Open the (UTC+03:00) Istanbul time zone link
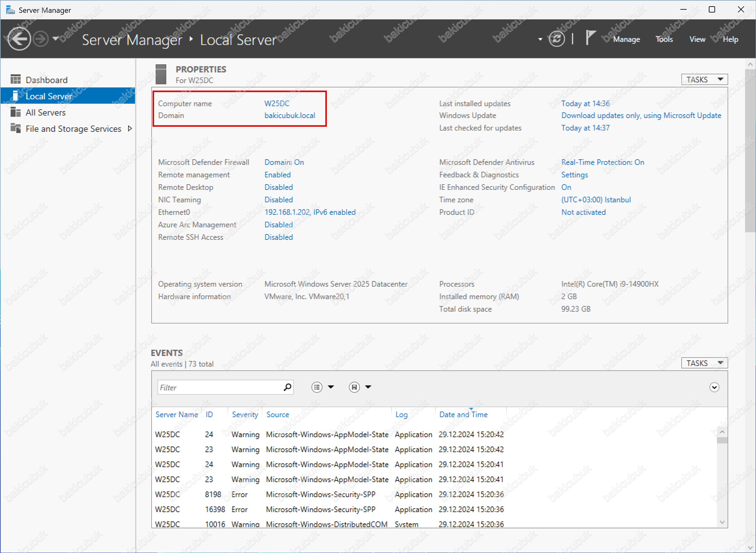The width and height of the screenshot is (756, 553). pyautogui.click(x=596, y=200)
